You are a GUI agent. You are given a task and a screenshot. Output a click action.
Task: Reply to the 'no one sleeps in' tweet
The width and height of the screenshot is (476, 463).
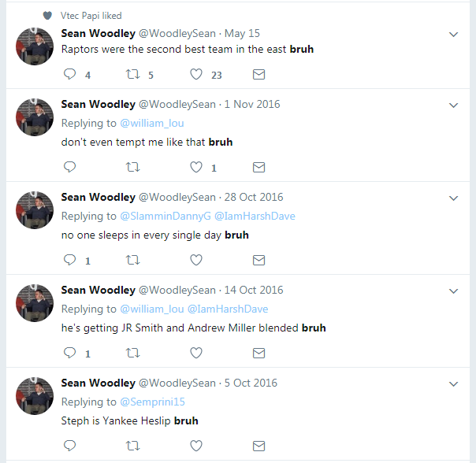69,260
